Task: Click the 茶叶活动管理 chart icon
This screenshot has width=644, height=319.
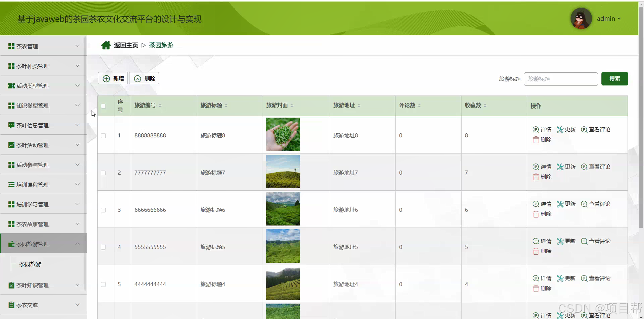Action: tap(11, 145)
